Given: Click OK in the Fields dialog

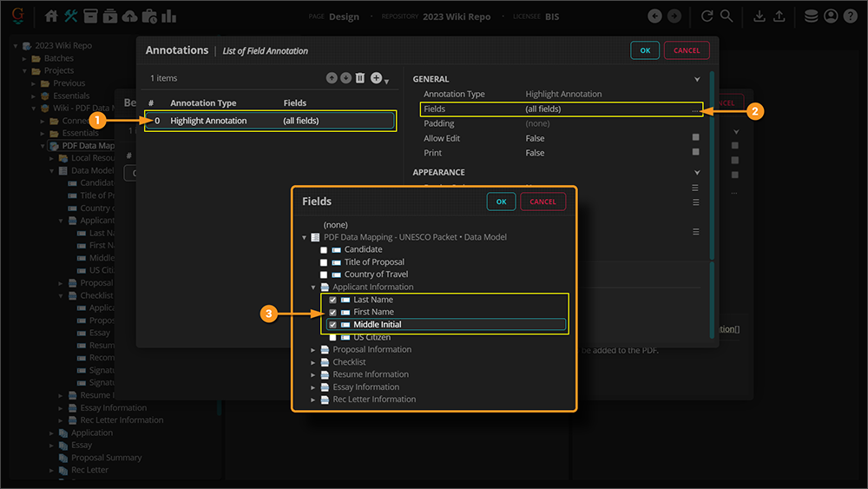Looking at the screenshot, I should click(501, 202).
